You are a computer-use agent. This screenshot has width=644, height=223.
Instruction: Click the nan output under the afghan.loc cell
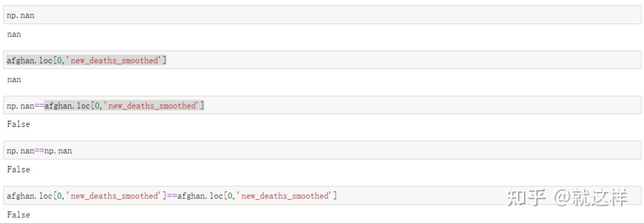(14, 79)
